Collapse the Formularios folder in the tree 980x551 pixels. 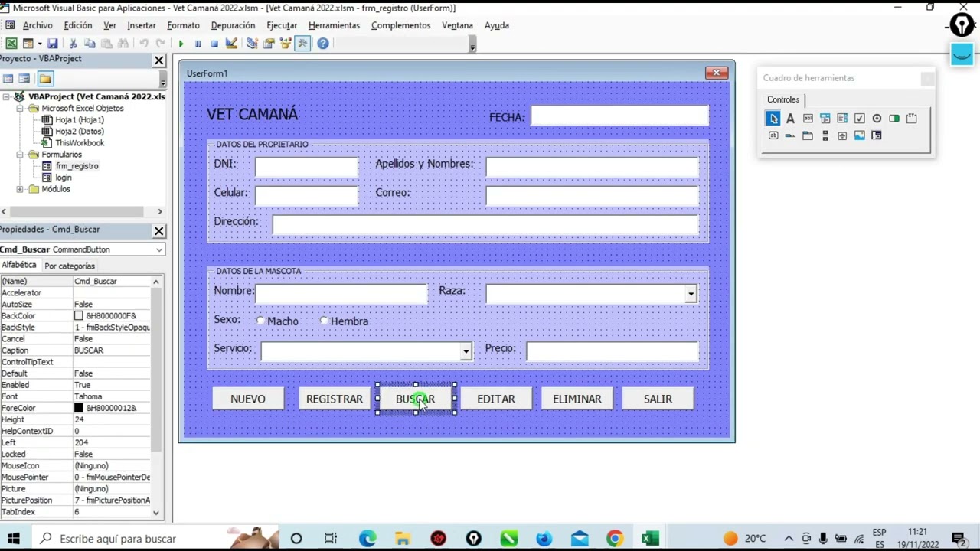click(21, 155)
